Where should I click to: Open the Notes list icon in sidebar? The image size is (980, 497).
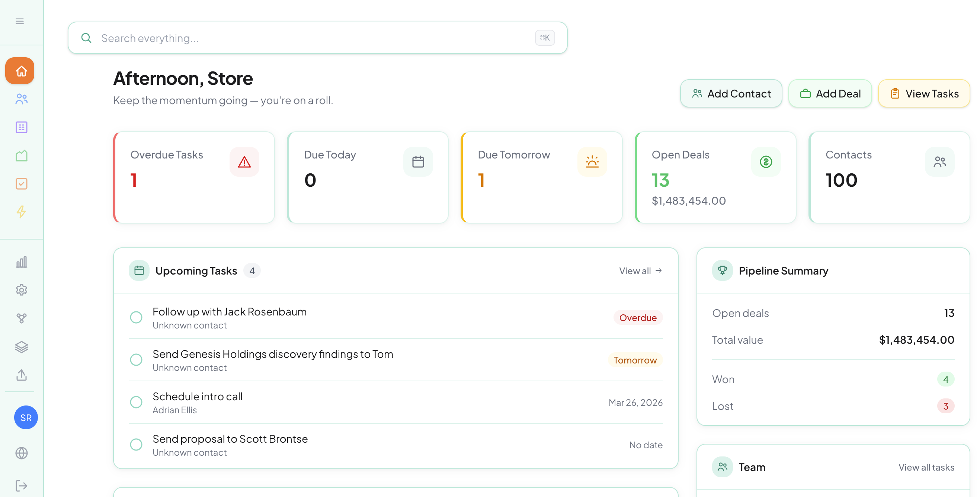[x=21, y=127]
